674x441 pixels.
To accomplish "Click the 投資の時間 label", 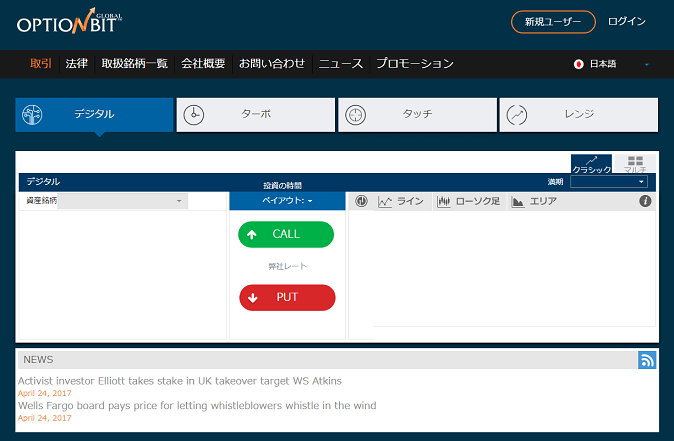I will 282,186.
